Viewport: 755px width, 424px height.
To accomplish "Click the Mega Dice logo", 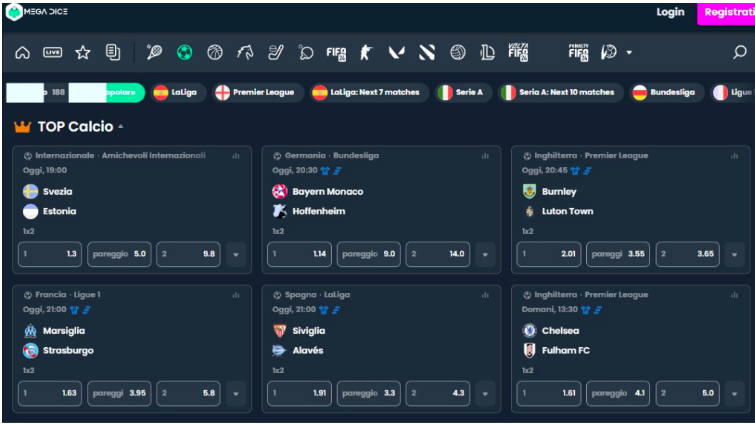I will click(x=37, y=12).
